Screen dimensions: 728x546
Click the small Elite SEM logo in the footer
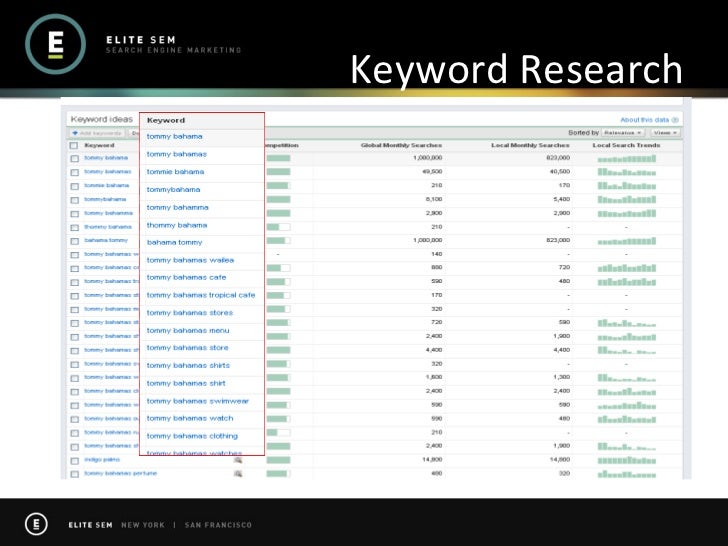36,524
